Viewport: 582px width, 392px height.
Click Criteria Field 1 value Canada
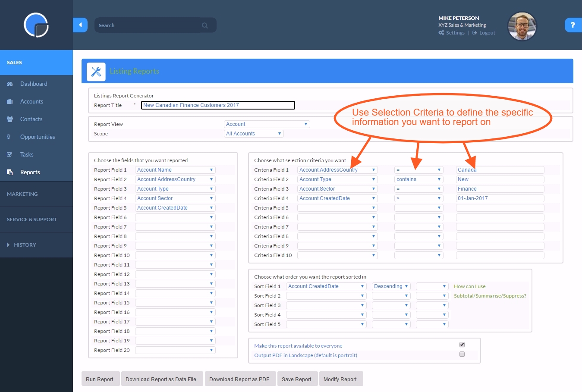coord(500,170)
